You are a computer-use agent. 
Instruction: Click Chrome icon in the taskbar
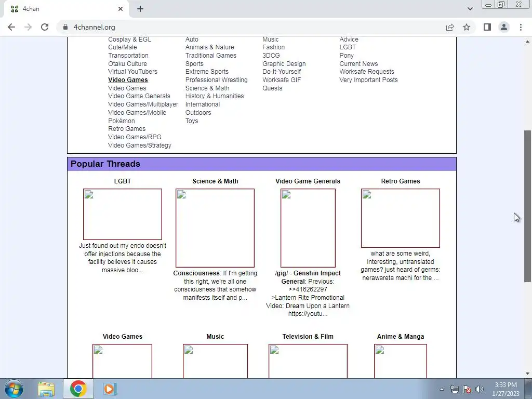click(x=78, y=389)
